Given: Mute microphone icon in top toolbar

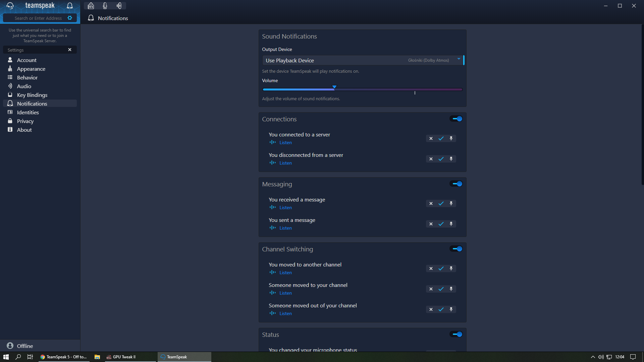Looking at the screenshot, I should (105, 6).
